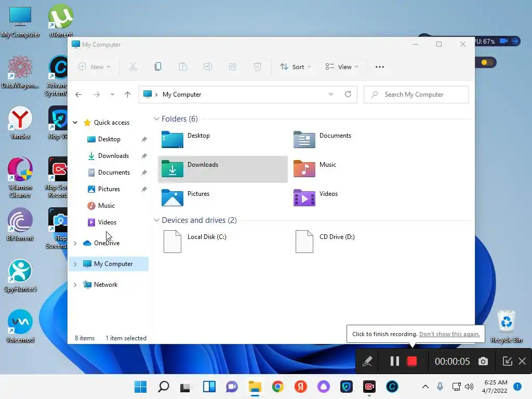Screen dimensions: 532x399
Task: Go up one level with up arrow
Action: click(128, 95)
